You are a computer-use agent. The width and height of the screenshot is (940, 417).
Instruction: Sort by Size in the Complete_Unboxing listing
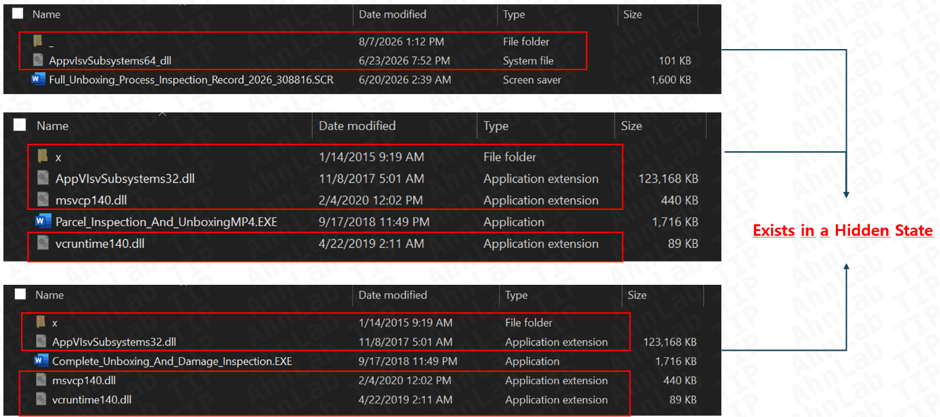point(637,295)
